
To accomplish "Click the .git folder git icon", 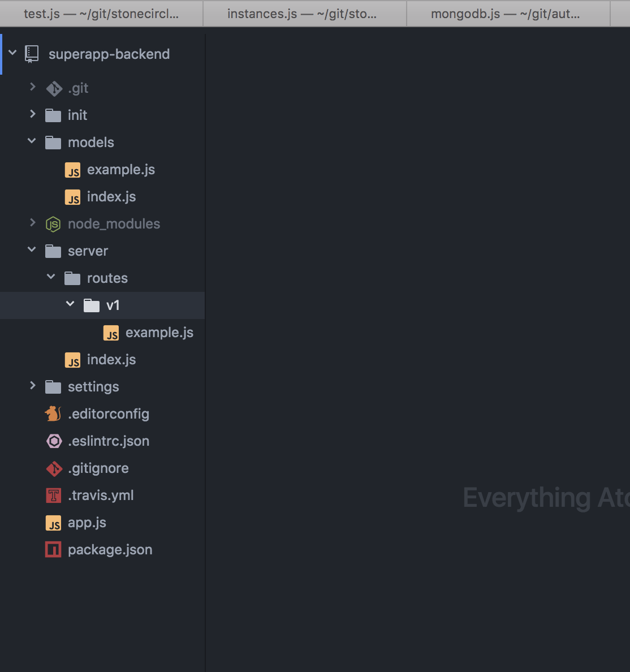I will click(54, 89).
